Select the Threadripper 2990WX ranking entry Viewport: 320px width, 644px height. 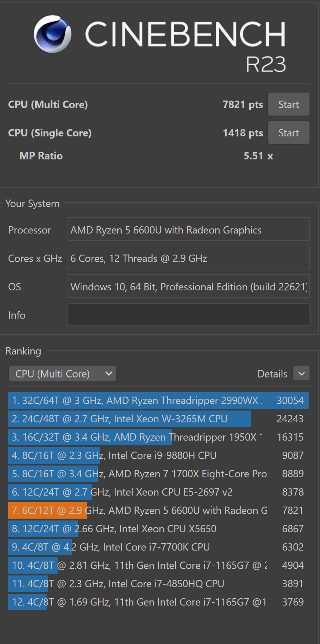(x=158, y=400)
